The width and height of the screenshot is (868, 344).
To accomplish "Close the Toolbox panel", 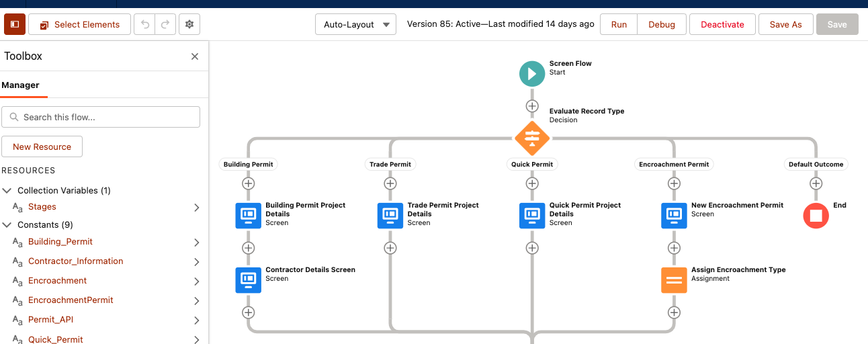I will pyautogui.click(x=195, y=56).
